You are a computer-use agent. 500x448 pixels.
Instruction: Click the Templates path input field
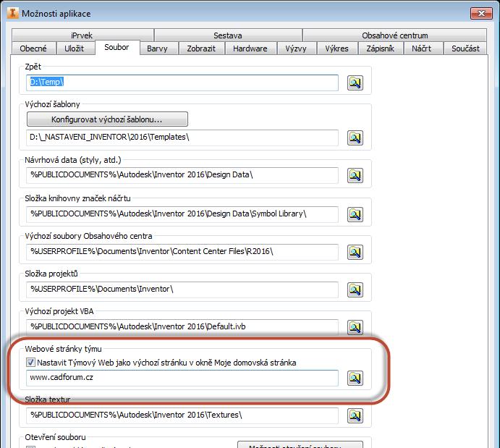tap(182, 138)
